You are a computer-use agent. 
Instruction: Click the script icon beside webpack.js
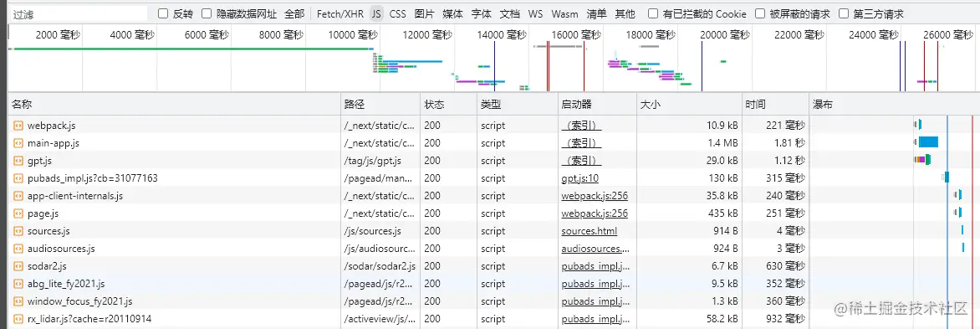tap(18, 126)
